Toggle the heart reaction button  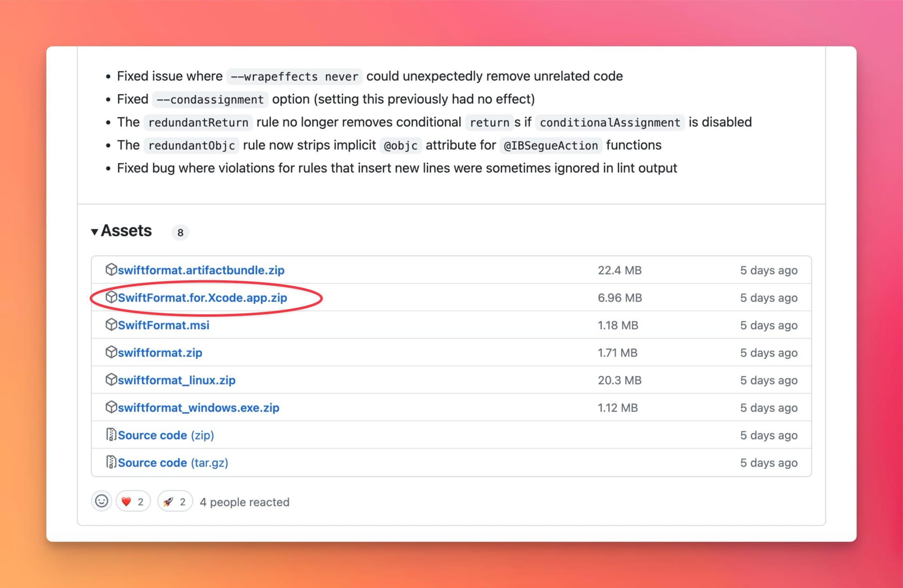133,501
